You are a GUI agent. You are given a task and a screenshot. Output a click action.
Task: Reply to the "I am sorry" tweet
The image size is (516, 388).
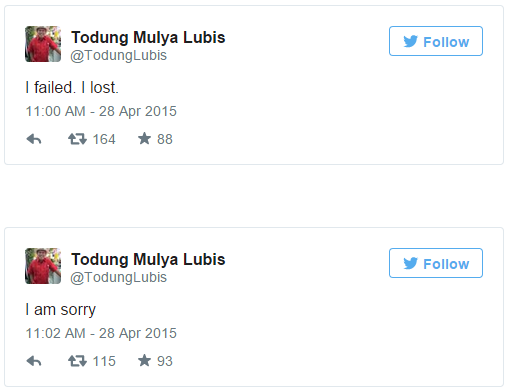tap(34, 361)
